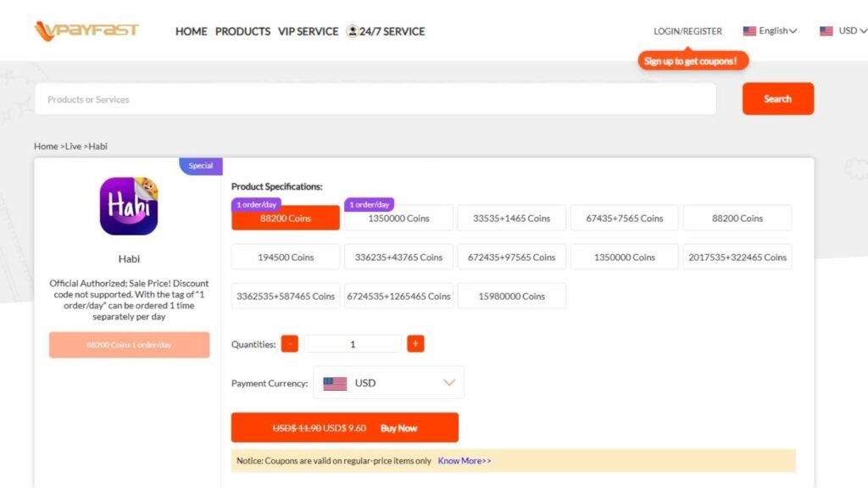
Task: Click the purple Special badge
Action: click(200, 166)
